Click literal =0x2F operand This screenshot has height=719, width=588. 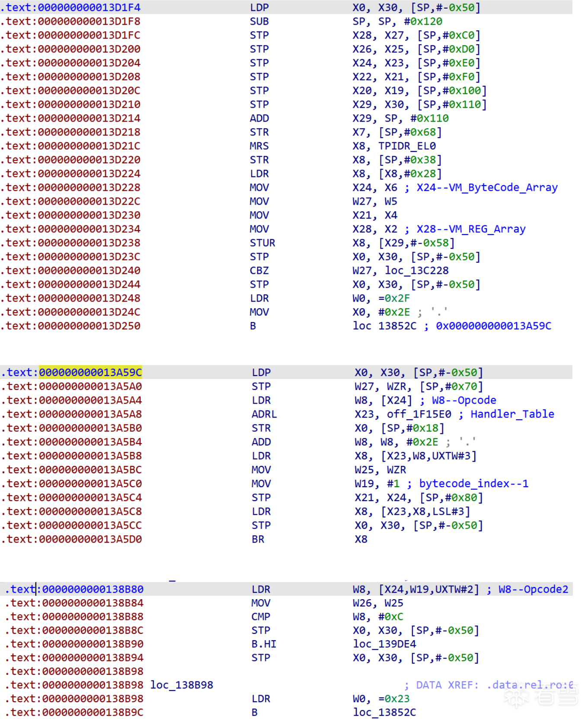point(394,298)
